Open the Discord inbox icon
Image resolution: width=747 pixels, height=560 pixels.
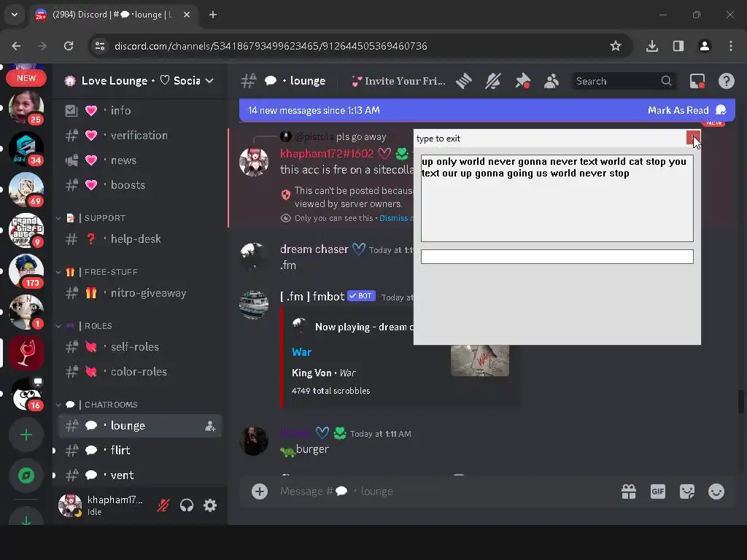(x=697, y=81)
